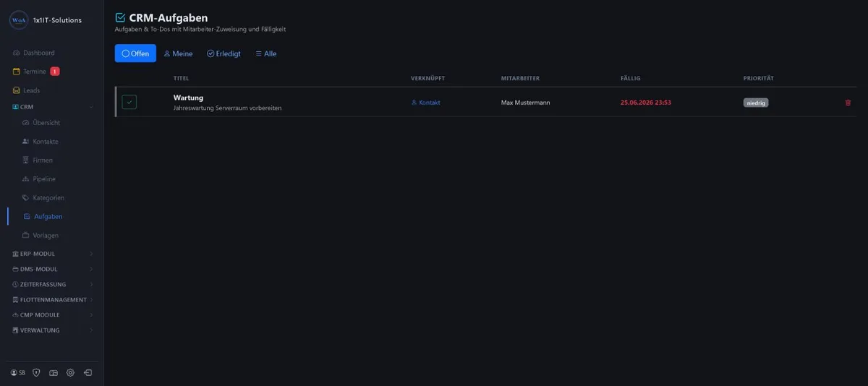This screenshot has height=386, width=868.
Task: Expand the VERWALTUNG group
Action: pos(52,330)
